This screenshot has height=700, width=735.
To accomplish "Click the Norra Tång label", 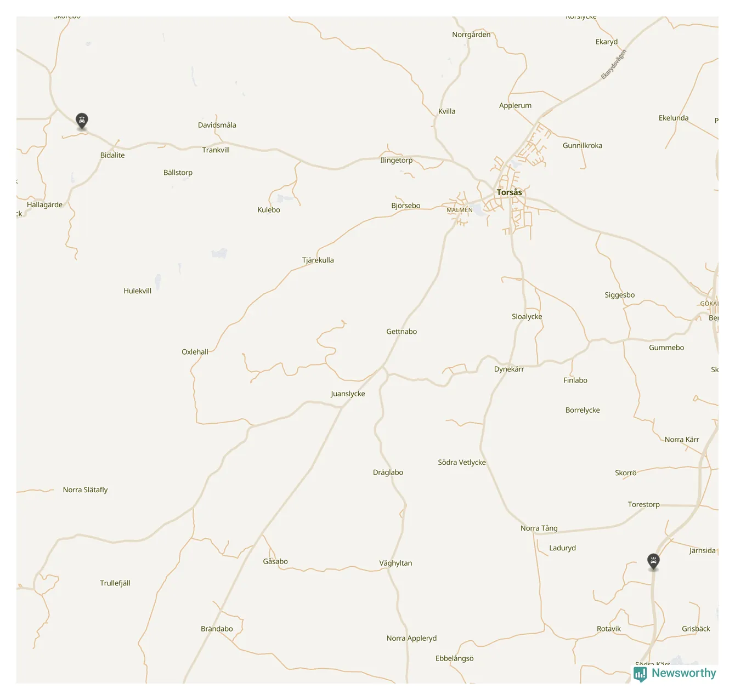I will click(x=539, y=528).
